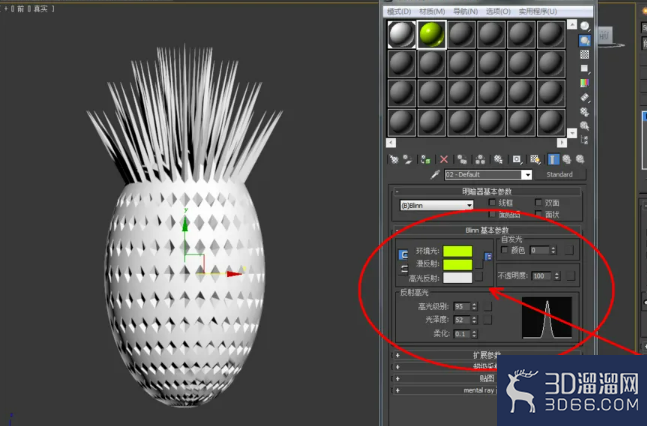647x426 pixels.
Task: Click Select by Material icon
Action: coord(585,125)
